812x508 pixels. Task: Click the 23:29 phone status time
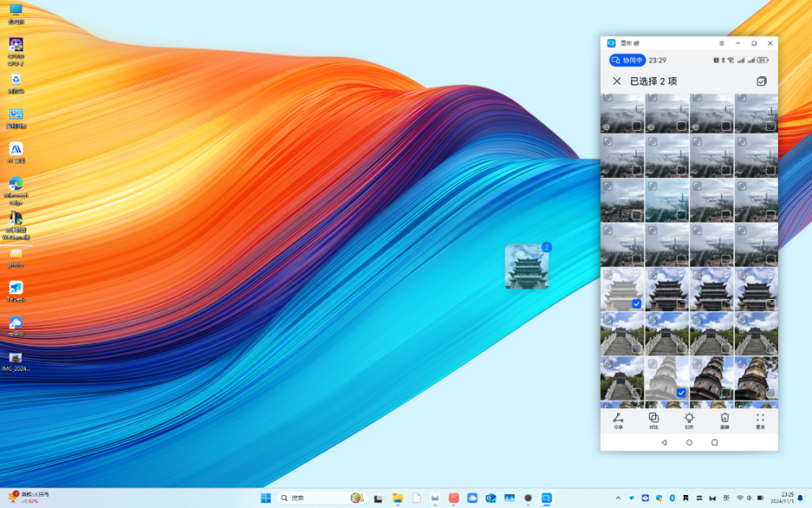(657, 60)
